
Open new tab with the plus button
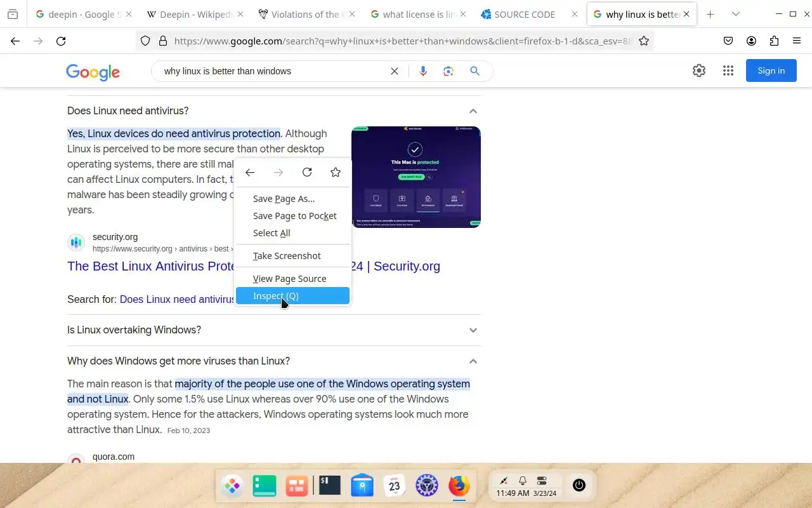(x=710, y=14)
